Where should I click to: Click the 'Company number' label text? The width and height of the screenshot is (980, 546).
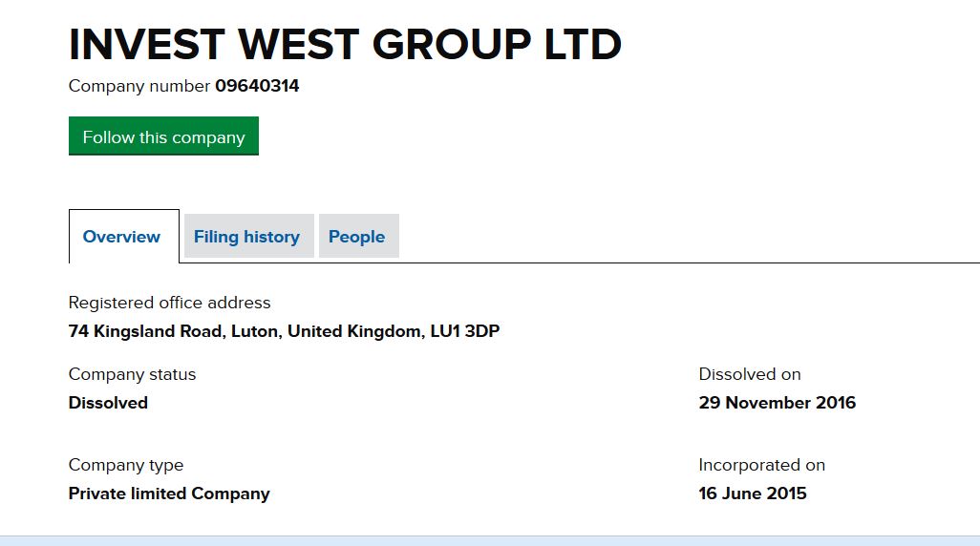[138, 86]
